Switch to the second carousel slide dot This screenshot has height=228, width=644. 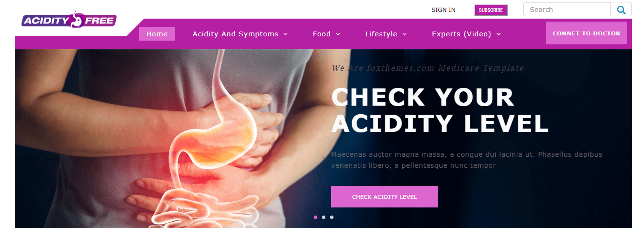point(323,217)
